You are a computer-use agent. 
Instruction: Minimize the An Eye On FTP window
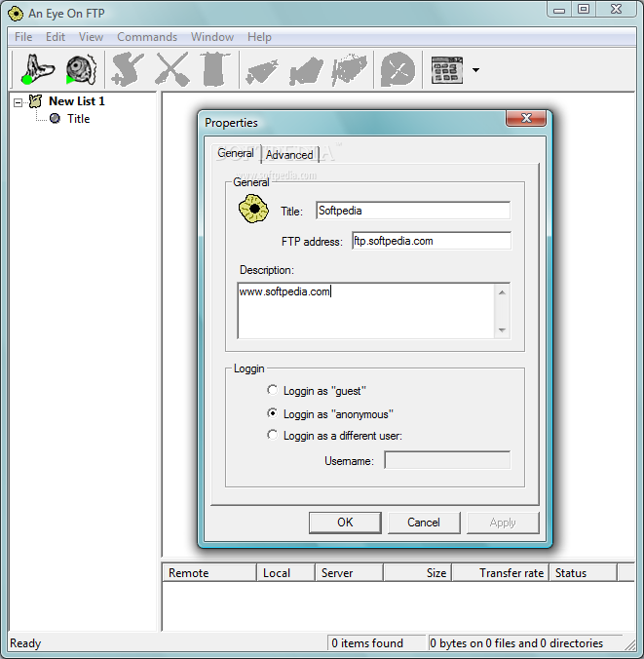coord(559,9)
